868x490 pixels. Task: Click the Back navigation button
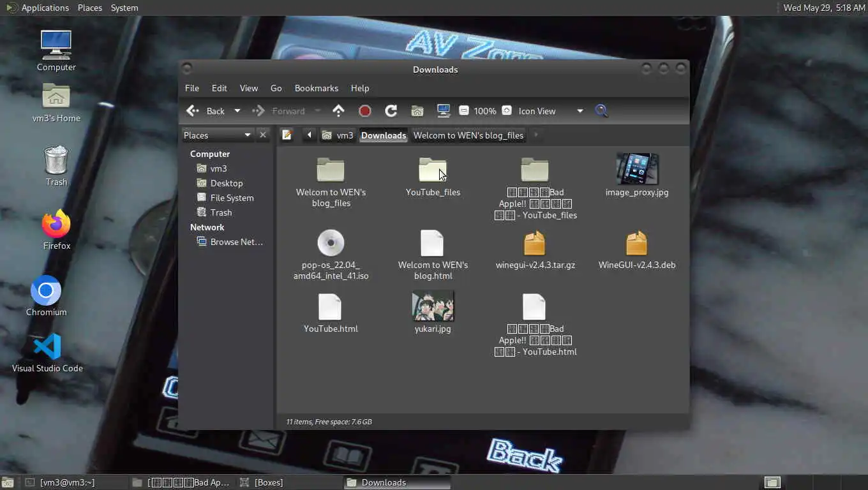[207, 111]
